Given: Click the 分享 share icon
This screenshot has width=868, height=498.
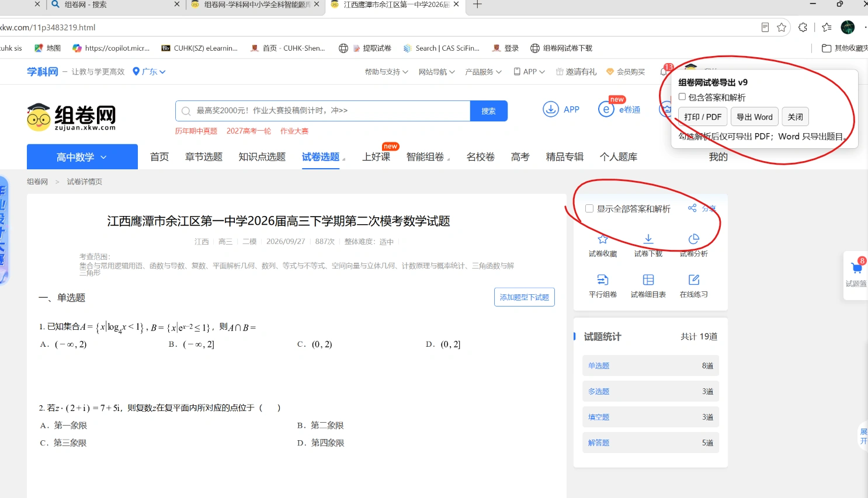Looking at the screenshot, I should click(x=692, y=208).
